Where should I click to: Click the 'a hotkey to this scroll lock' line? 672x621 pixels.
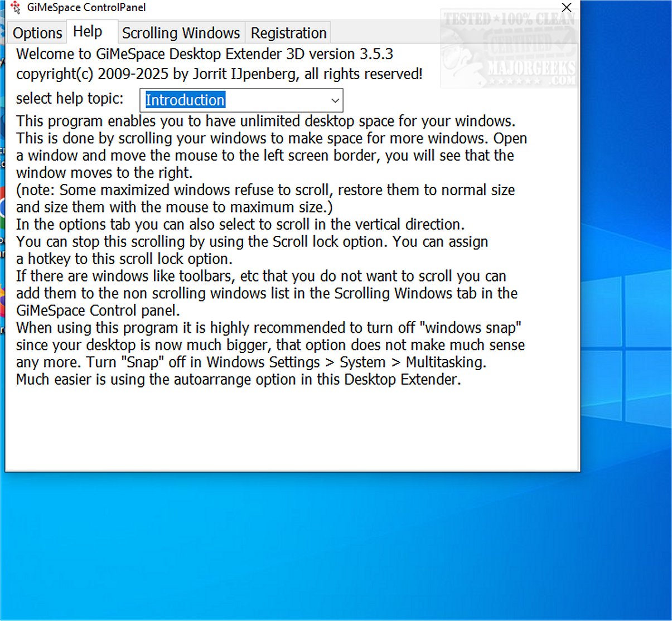click(x=124, y=259)
